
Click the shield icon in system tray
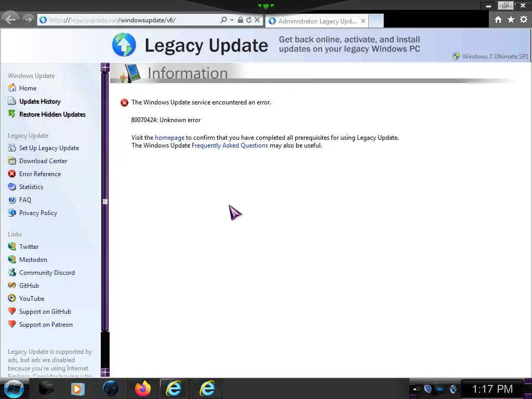point(428,389)
